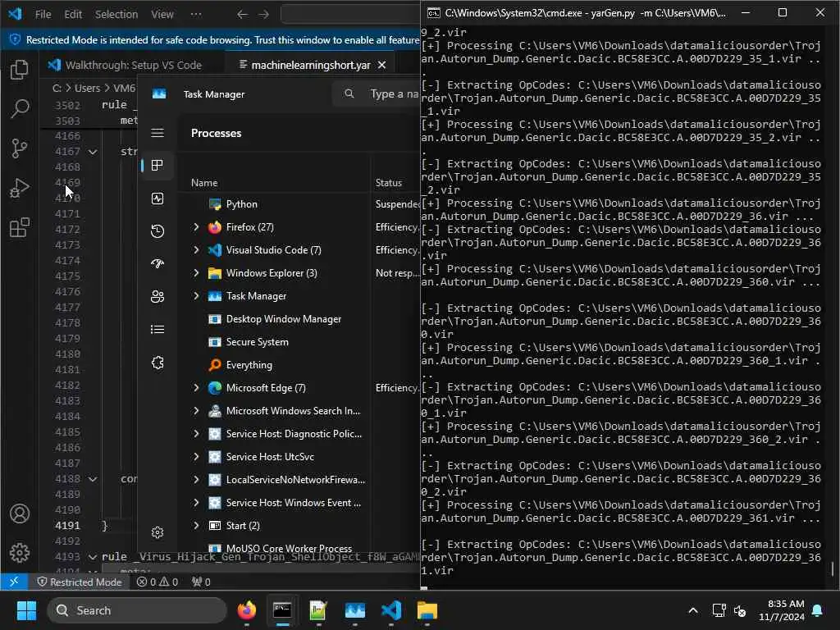
Task: Open the Task Manager hamburger navigation menu
Action: (x=157, y=133)
